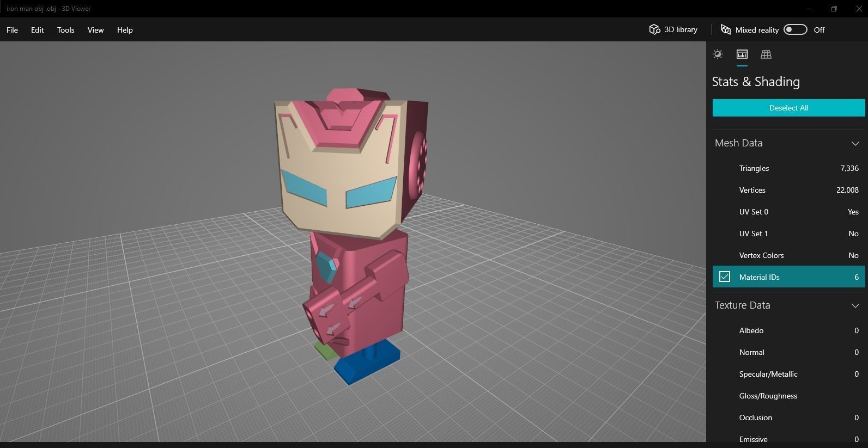868x448 pixels.
Task: Select the Specular/Metallic texture row
Action: click(788, 374)
